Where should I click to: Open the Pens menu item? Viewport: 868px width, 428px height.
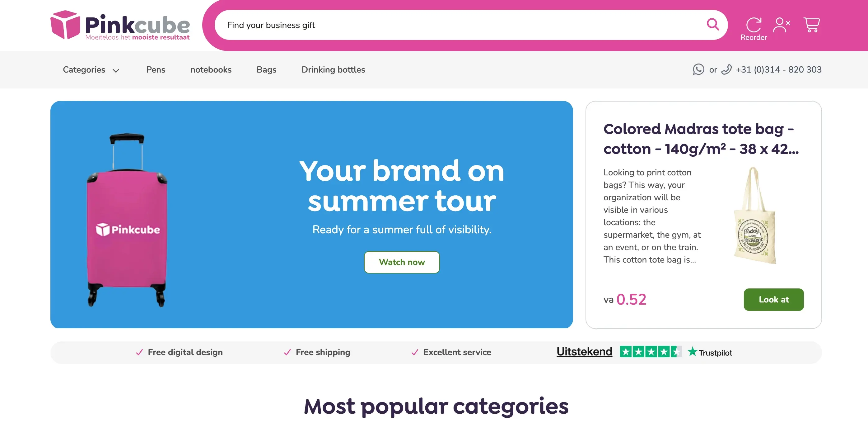(156, 70)
